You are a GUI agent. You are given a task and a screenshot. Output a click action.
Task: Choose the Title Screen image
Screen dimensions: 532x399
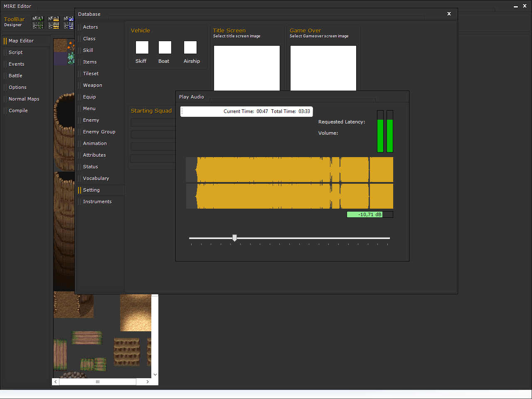click(x=247, y=68)
